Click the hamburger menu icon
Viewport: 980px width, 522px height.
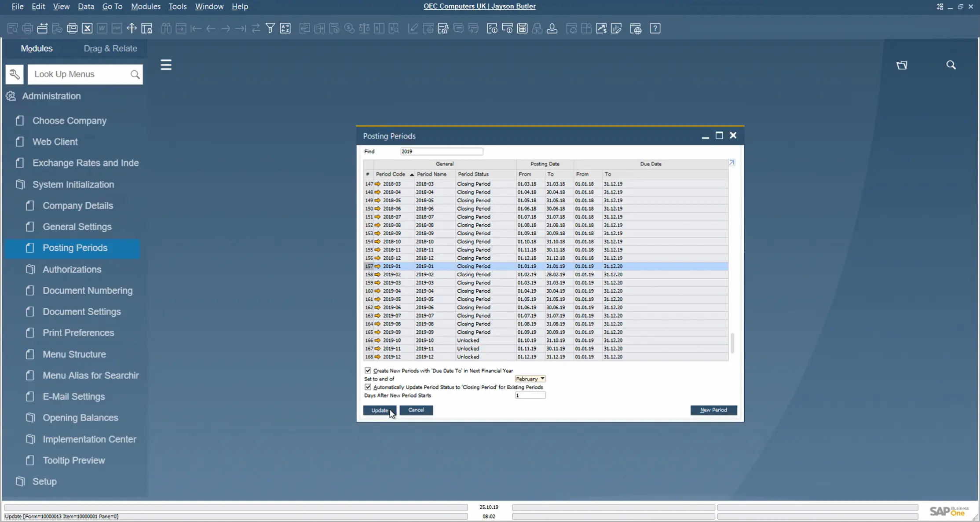(x=166, y=65)
